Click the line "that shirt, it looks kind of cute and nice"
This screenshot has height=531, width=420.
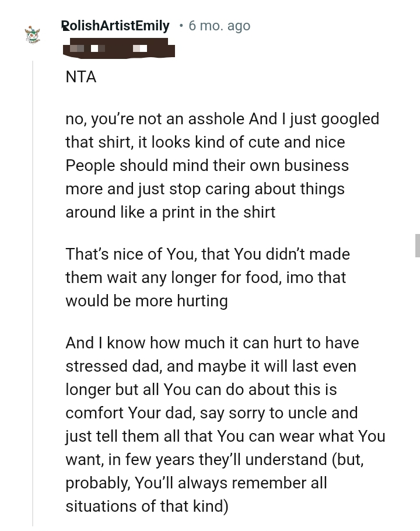205,142
